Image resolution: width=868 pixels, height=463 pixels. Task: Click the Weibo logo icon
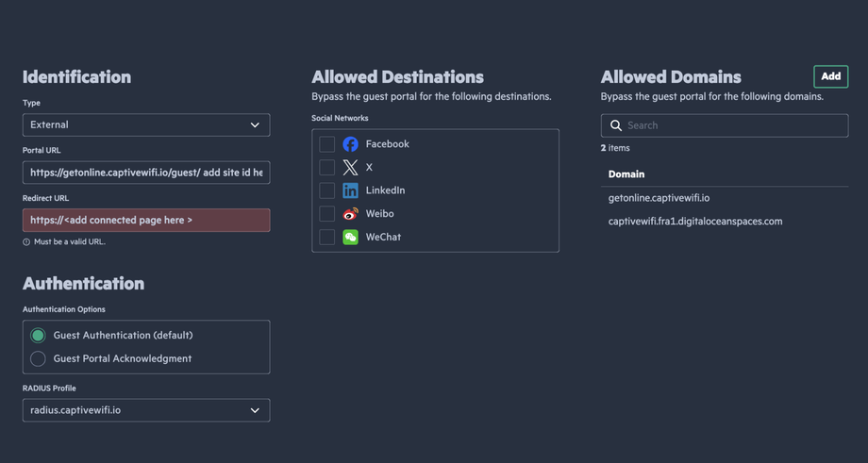pyautogui.click(x=350, y=214)
